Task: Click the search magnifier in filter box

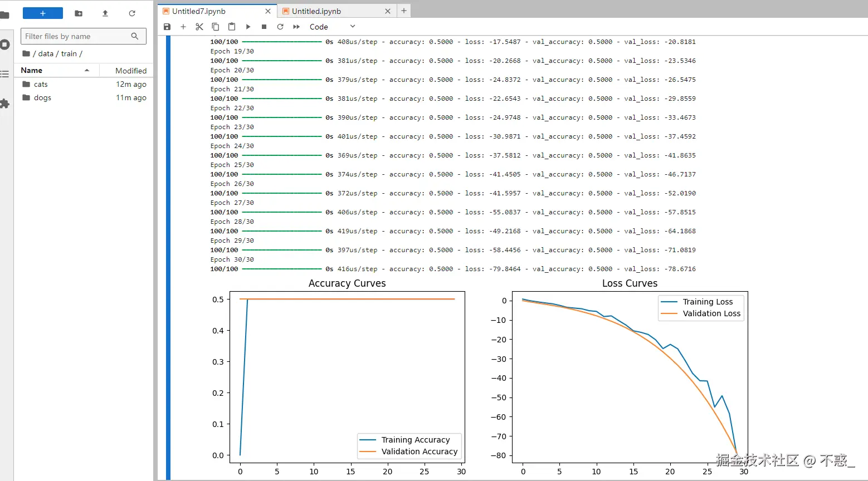Action: click(135, 36)
